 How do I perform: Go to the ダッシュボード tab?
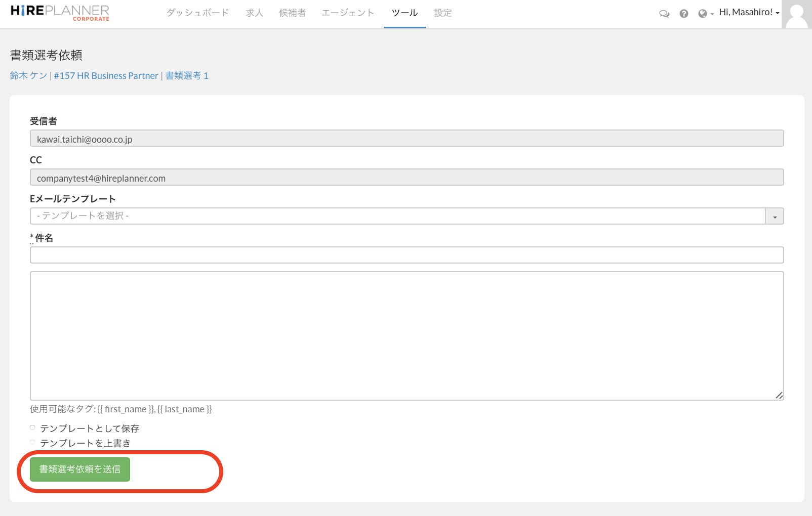pyautogui.click(x=197, y=13)
